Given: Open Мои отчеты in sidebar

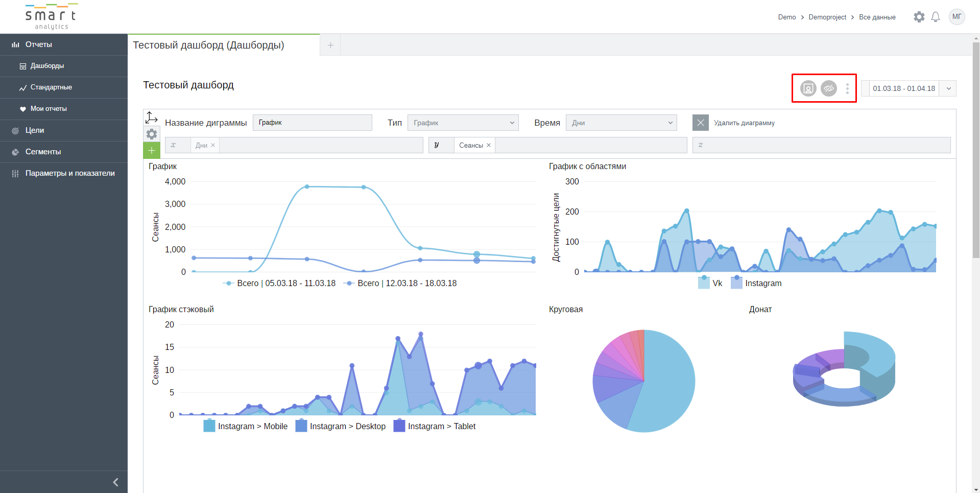Looking at the screenshot, I should point(64,109).
